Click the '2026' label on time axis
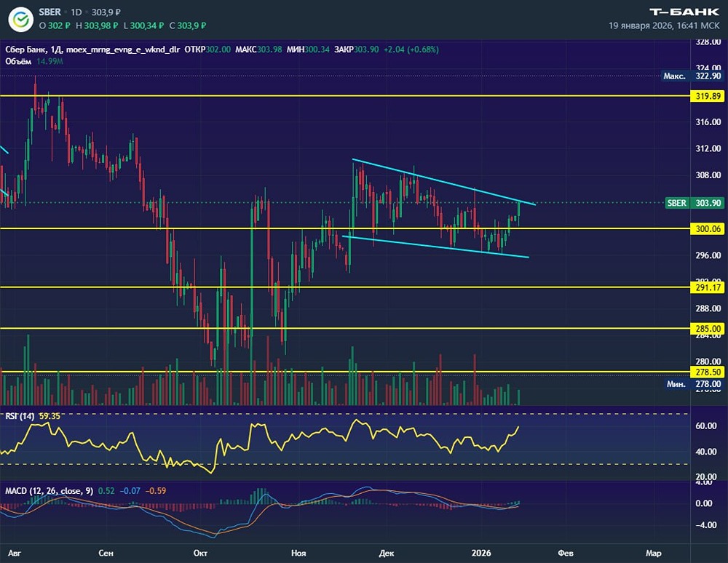 coord(481,553)
